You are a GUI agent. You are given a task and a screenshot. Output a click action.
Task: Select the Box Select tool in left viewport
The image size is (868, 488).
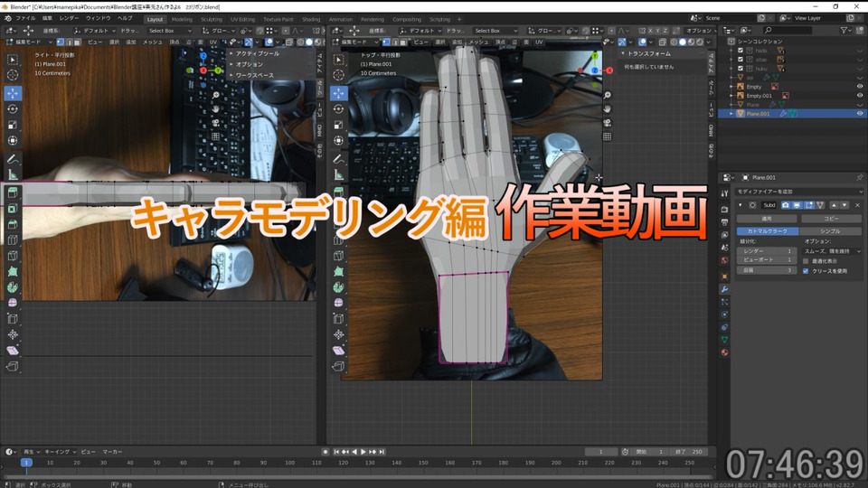13,60
